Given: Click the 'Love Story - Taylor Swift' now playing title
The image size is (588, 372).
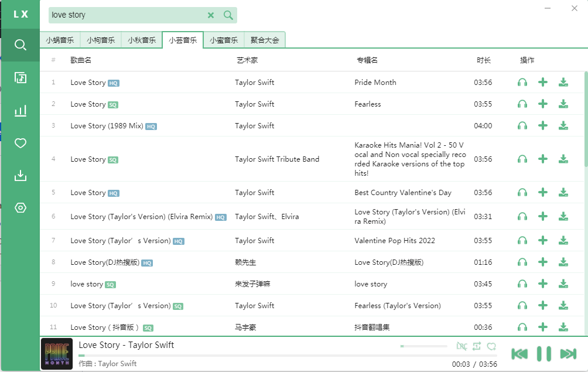Looking at the screenshot, I should coord(127,345).
